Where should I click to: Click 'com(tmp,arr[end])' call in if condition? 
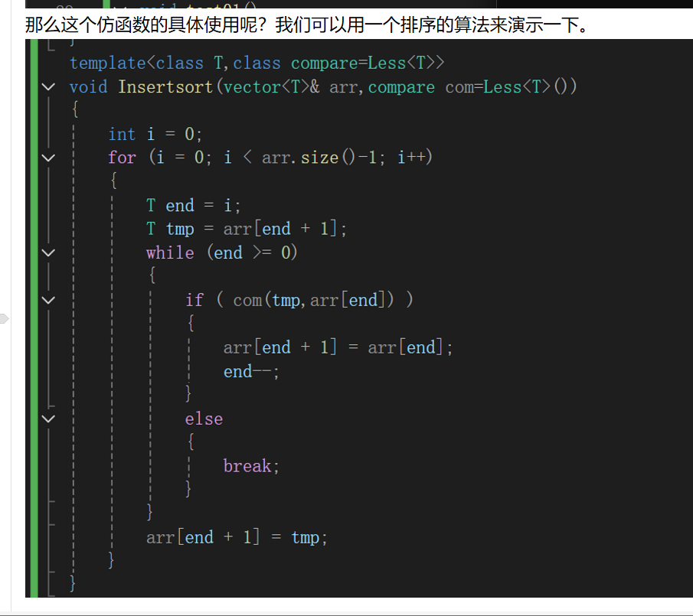(x=313, y=300)
